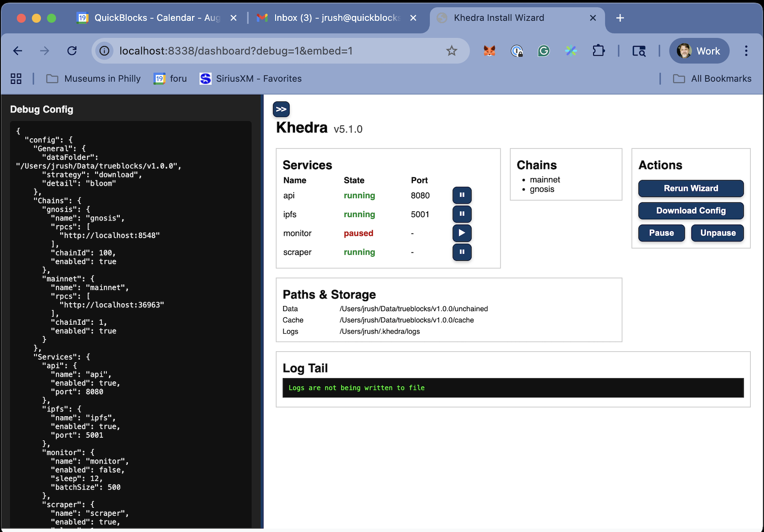Screen dimensions: 764x532
Task: Resume the paused monitor service
Action: coord(462,233)
